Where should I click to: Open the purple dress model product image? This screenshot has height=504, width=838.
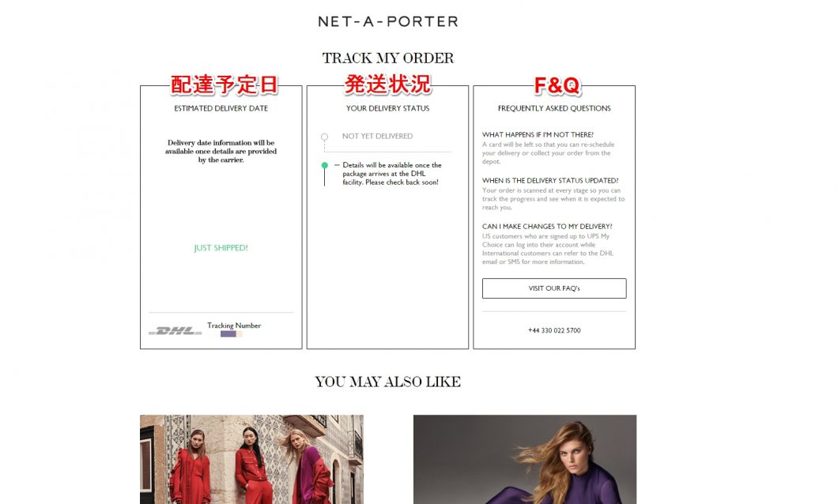[x=525, y=459]
